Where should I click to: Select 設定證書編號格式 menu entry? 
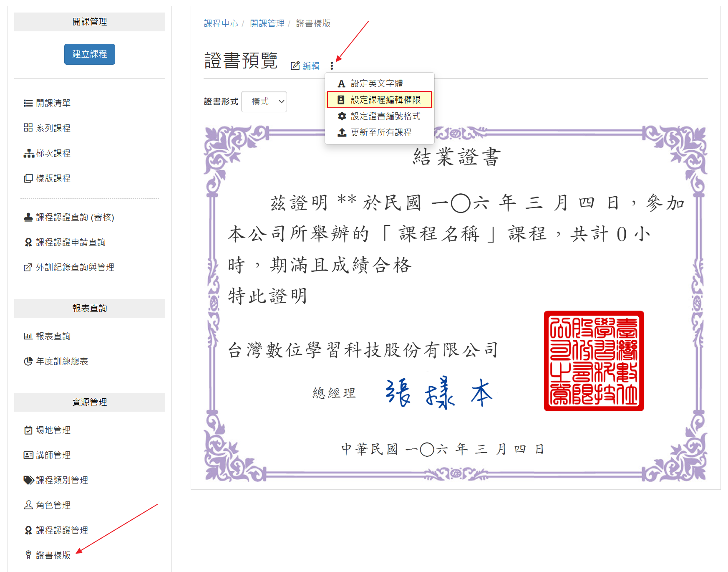(380, 116)
